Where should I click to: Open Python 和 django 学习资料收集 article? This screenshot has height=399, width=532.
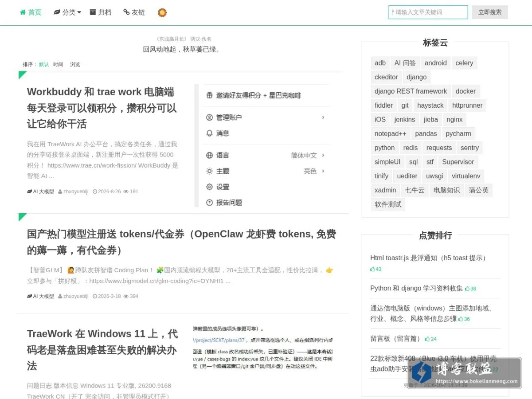click(416, 288)
